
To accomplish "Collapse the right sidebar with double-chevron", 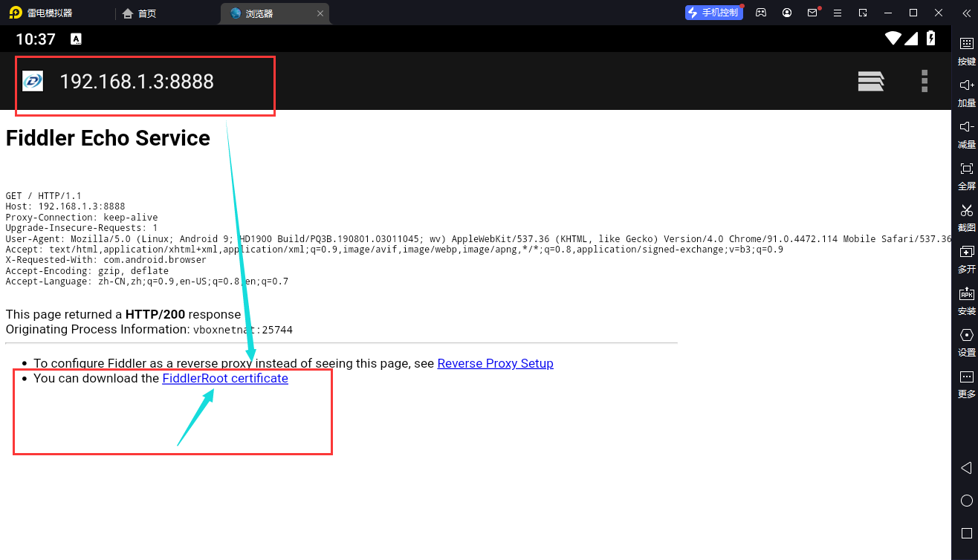I will [965, 13].
